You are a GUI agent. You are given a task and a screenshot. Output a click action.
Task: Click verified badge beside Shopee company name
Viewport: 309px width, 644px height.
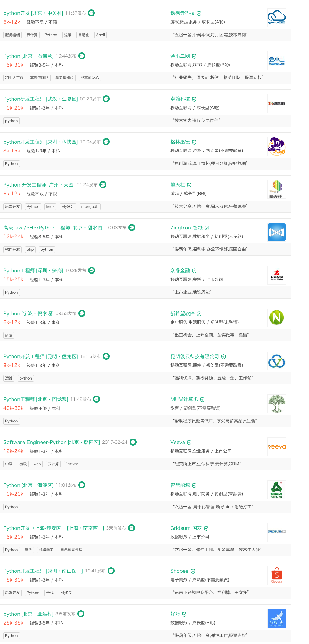pyautogui.click(x=193, y=571)
